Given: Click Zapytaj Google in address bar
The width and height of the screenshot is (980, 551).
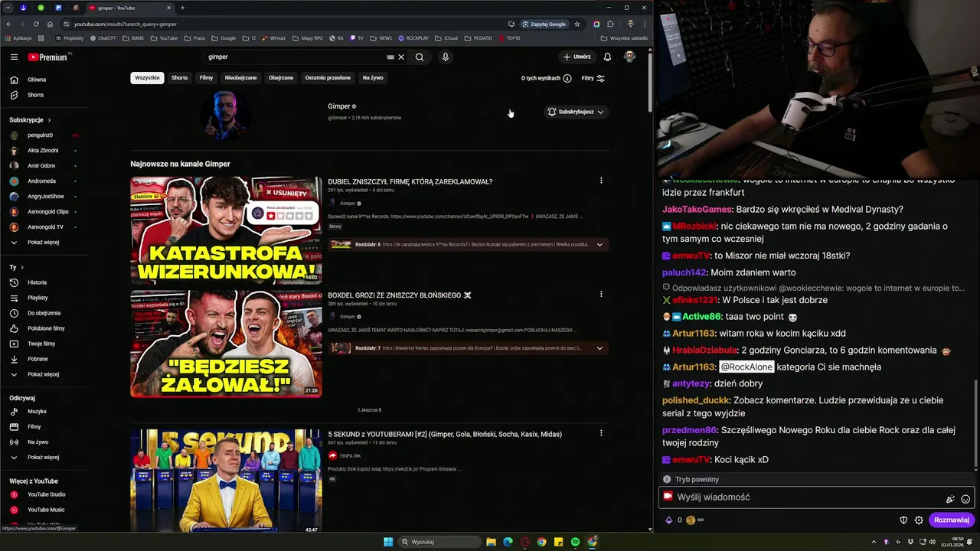Looking at the screenshot, I should 544,24.
